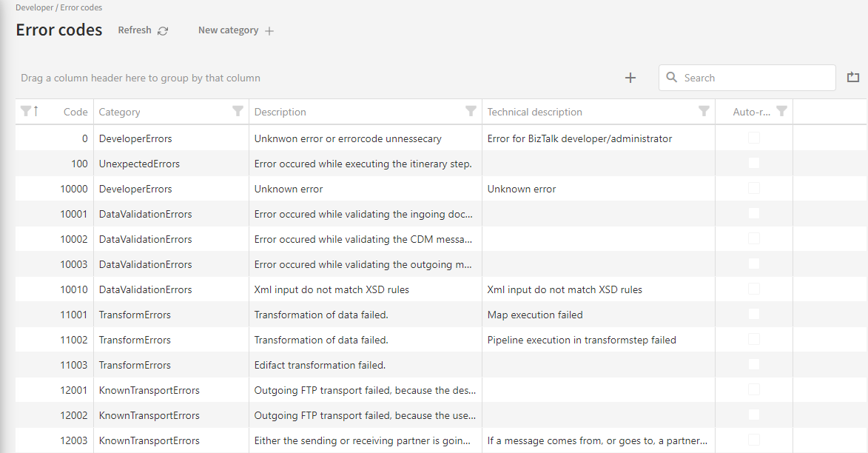Screen dimensions: 868x453
Task: Click the Developer breadcrumb link
Action: tap(34, 7)
